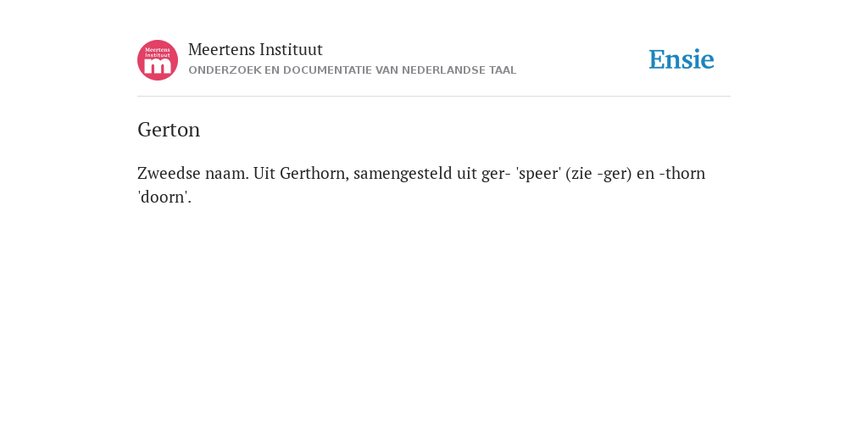Click NEDERLANDSE TAAL in the subtitle
The width and height of the screenshot is (868, 434).
pos(459,70)
